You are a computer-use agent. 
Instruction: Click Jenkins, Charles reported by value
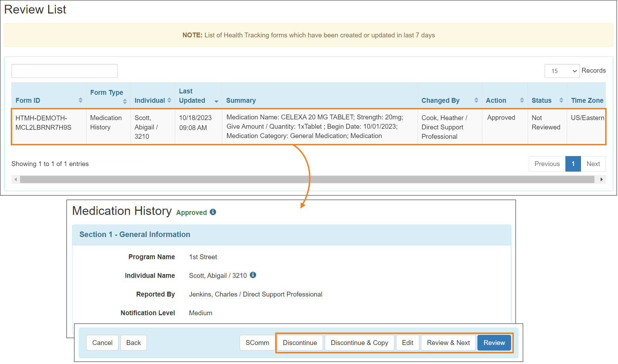(x=256, y=294)
